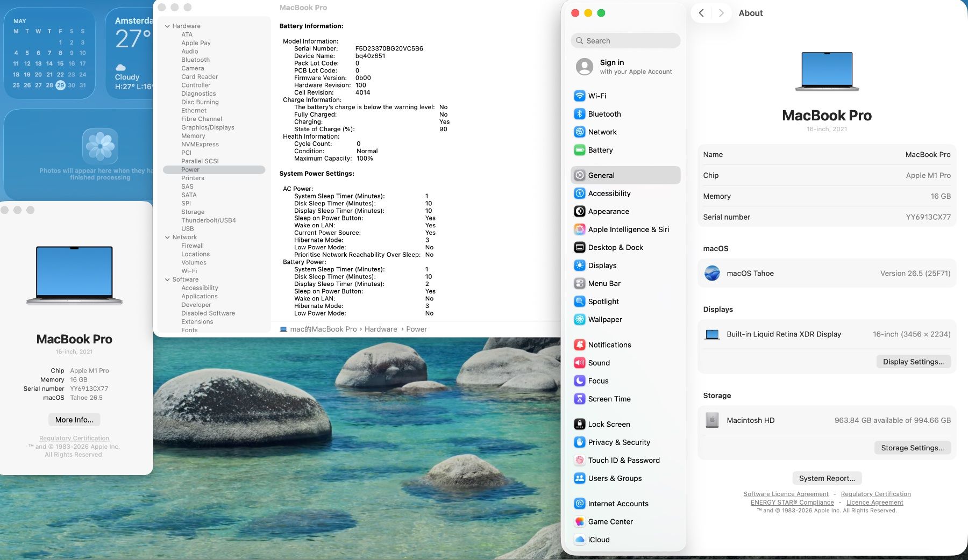The image size is (968, 560).
Task: Open the Licence Agreement link
Action: click(x=874, y=502)
